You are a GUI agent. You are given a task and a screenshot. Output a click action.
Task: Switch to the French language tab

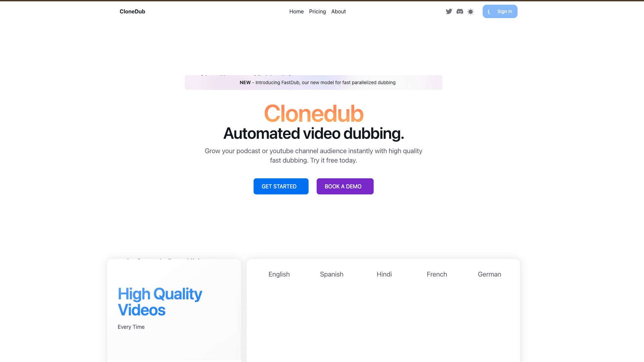click(437, 274)
